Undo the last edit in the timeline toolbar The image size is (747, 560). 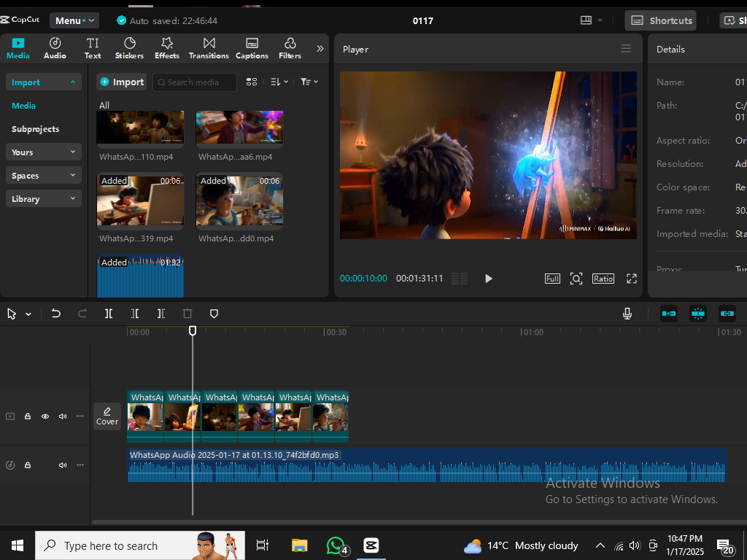click(55, 314)
